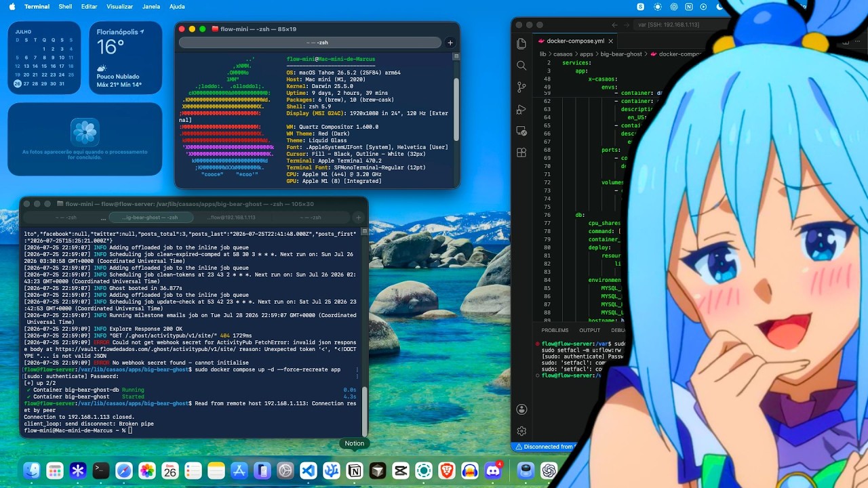Open Discord from the Dock
The width and height of the screenshot is (868, 488).
click(x=493, y=470)
